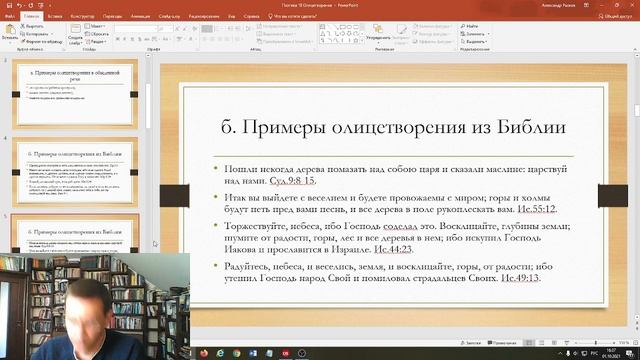The width and height of the screenshot is (640, 360).
Task: Open Firefox from the taskbar
Action: (x=204, y=353)
